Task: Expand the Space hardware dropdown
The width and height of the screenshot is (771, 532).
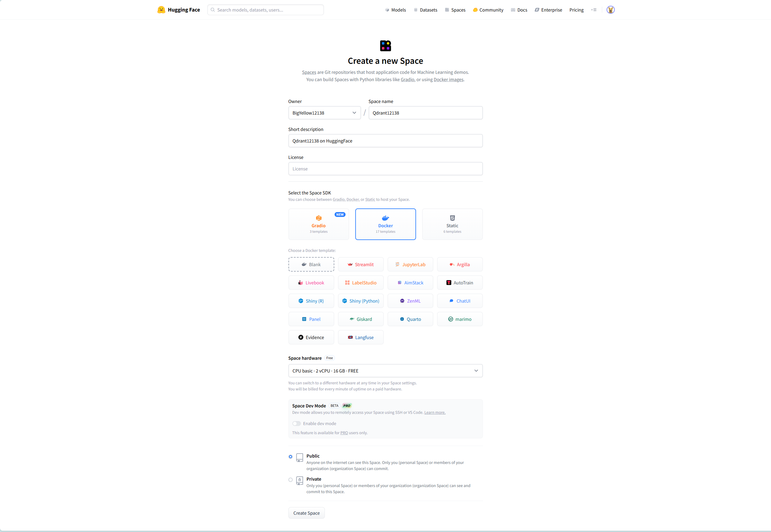Action: [x=385, y=371]
